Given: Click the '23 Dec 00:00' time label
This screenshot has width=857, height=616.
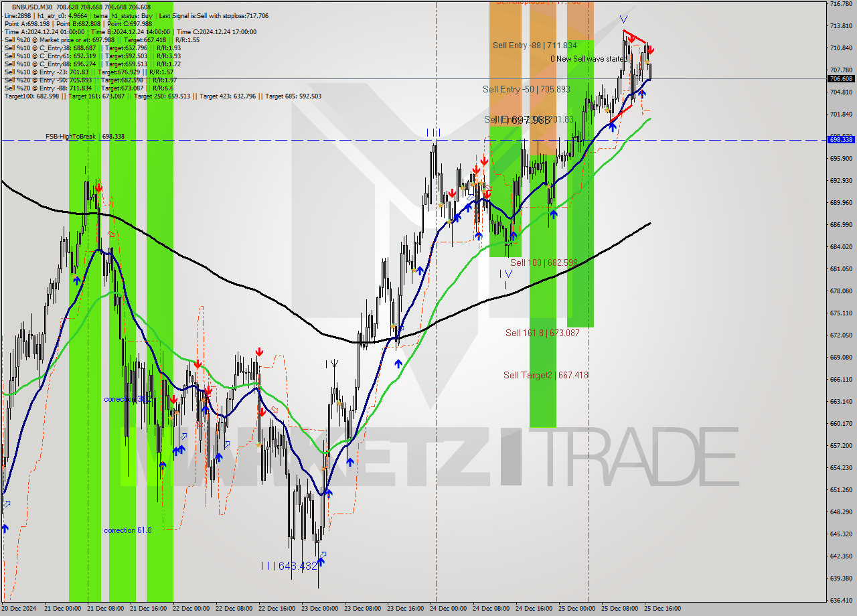Looking at the screenshot, I should (x=320, y=609).
